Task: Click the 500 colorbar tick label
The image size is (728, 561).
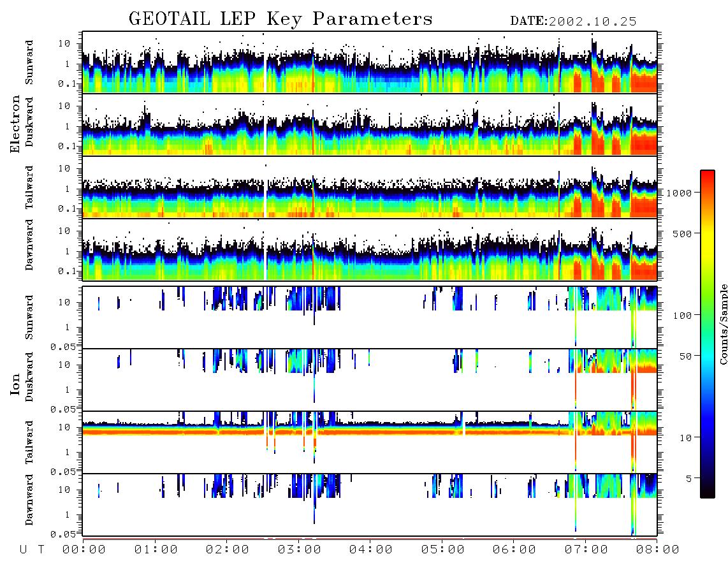Action: [x=683, y=233]
